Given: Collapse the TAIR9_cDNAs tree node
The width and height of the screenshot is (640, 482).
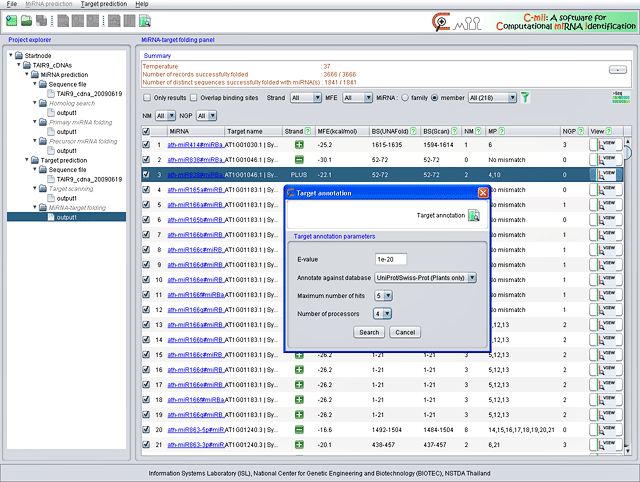Looking at the screenshot, I should pyautogui.click(x=19, y=65).
